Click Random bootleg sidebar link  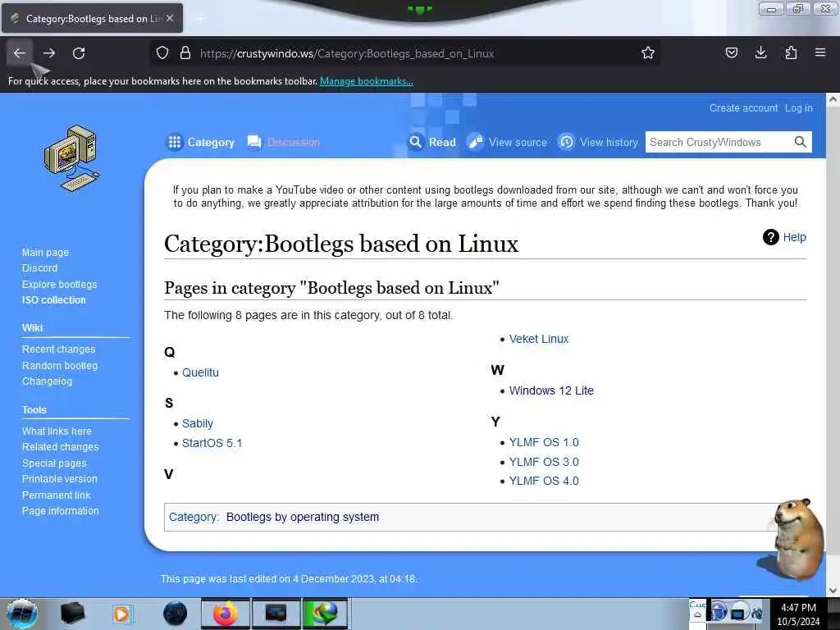click(x=59, y=365)
